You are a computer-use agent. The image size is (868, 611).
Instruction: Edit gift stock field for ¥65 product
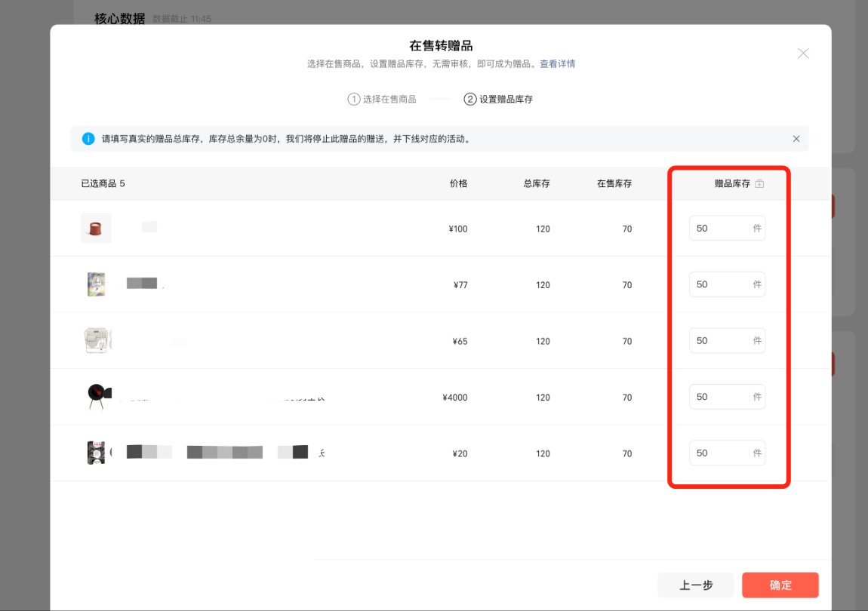tap(719, 341)
